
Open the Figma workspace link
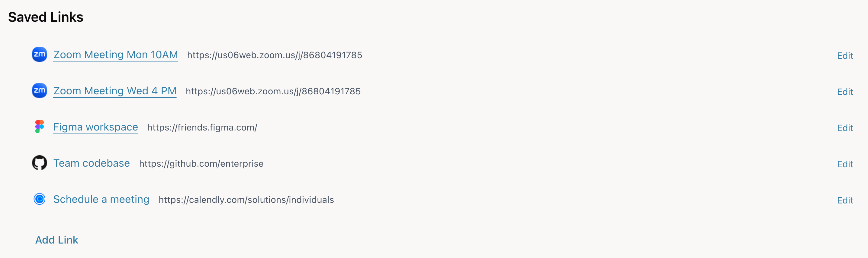[95, 127]
